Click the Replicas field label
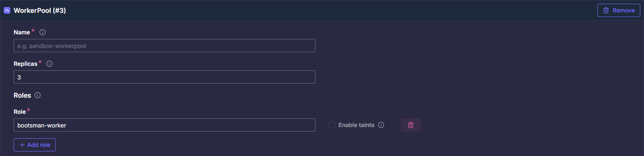The height and width of the screenshot is (156, 644). pos(26,64)
